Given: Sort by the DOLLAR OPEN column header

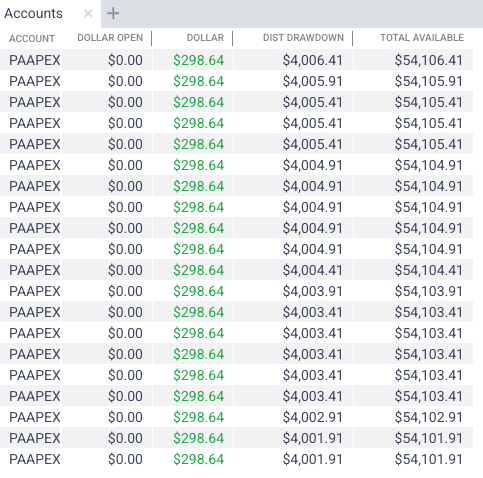Looking at the screenshot, I should coord(110,38).
